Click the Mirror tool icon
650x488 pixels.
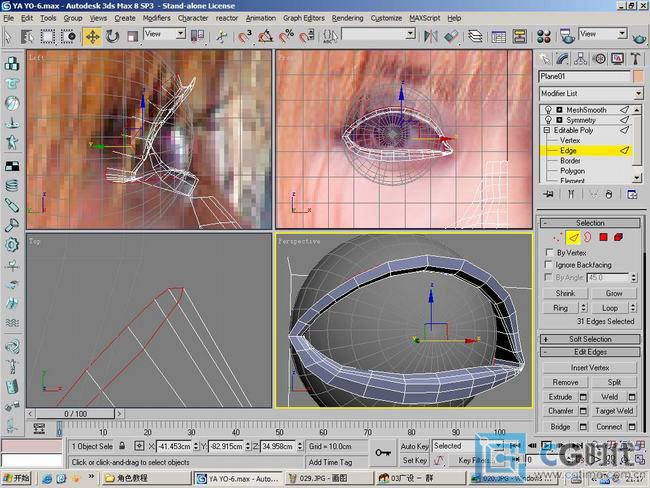click(x=431, y=37)
